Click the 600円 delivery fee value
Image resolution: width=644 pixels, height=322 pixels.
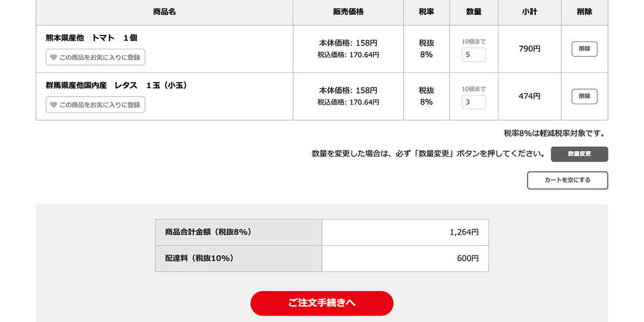468,258
